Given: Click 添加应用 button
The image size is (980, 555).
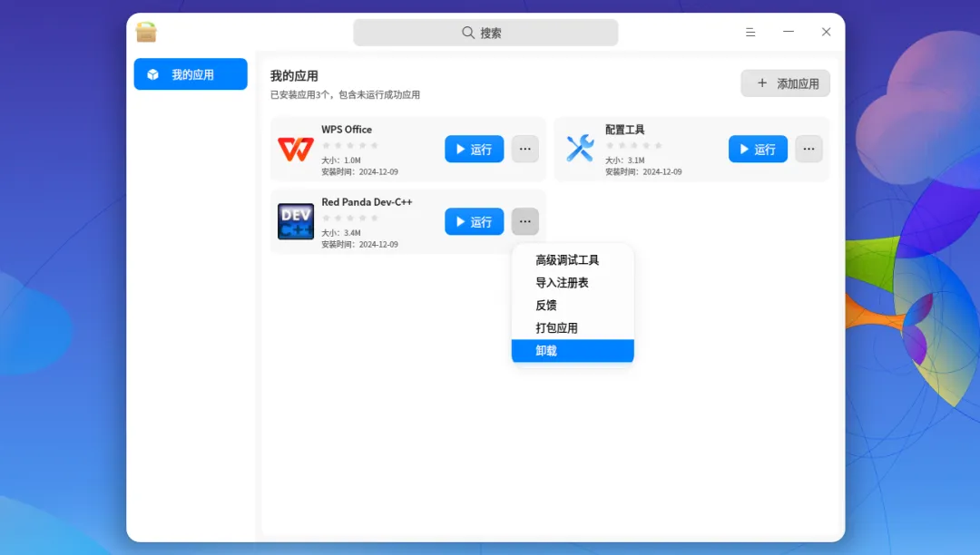Looking at the screenshot, I should (x=786, y=83).
